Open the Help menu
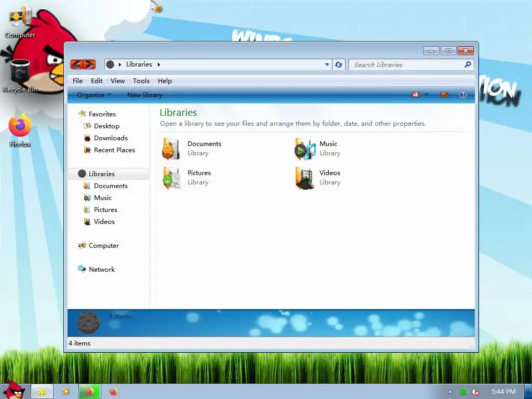Viewport: 532px width, 399px height. pyautogui.click(x=165, y=81)
